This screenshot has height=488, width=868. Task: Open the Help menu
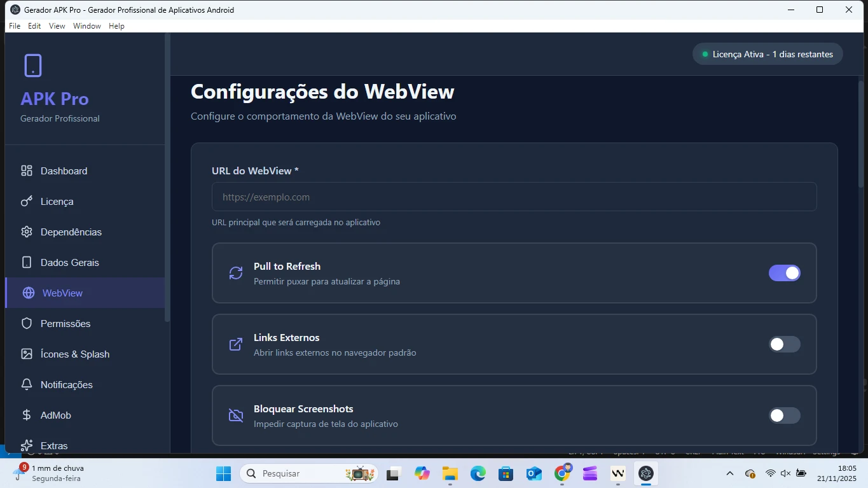tap(116, 26)
